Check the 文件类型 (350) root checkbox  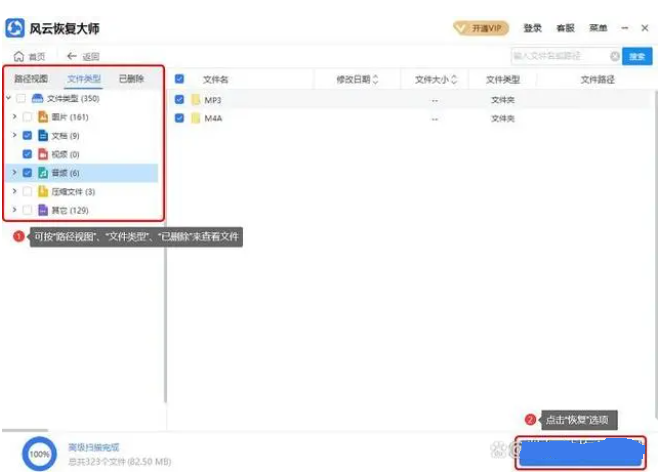coord(21,99)
